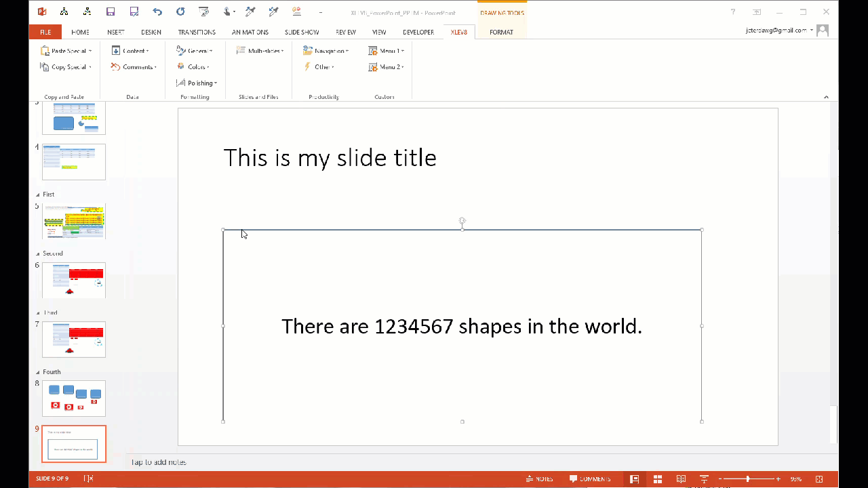Collapse the 'Second' section in slide panel
868x488 pixels.
tap(37, 253)
